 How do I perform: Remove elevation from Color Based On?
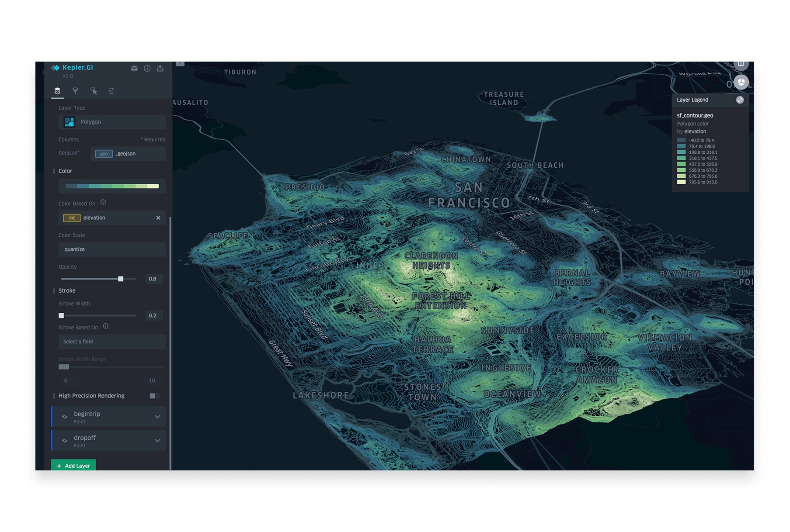click(158, 218)
